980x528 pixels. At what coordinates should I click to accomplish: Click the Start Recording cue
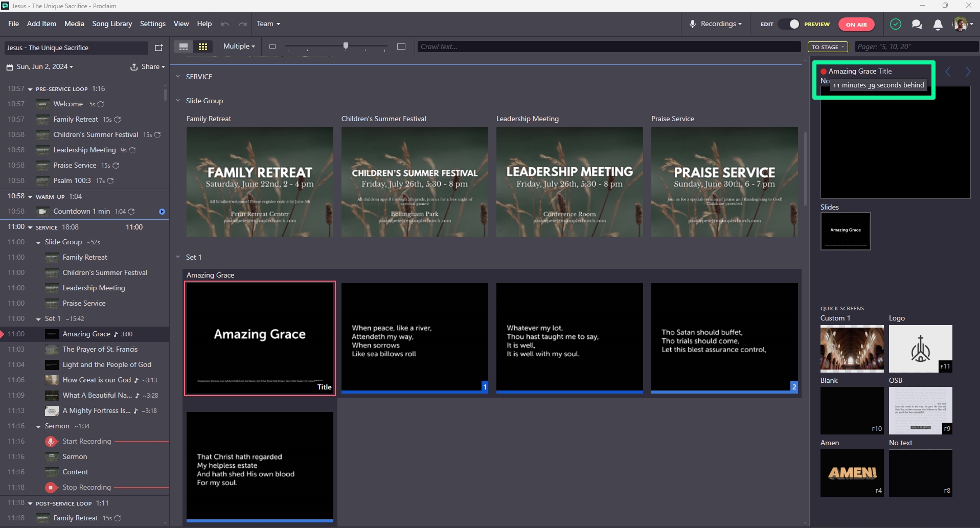pos(87,441)
